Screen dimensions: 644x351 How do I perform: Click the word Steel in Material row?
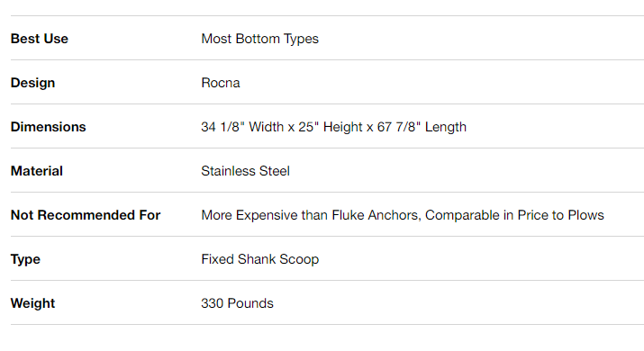pos(275,171)
